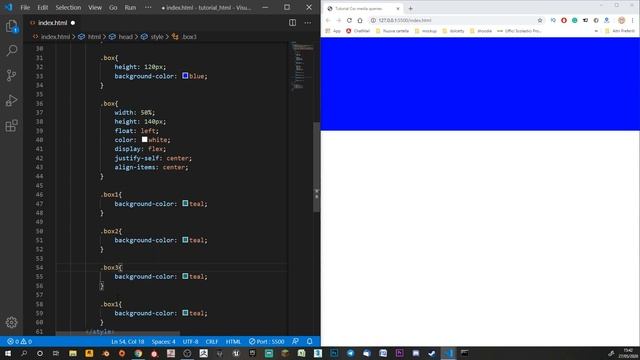
Task: Open the Run menu
Action: click(x=130, y=7)
